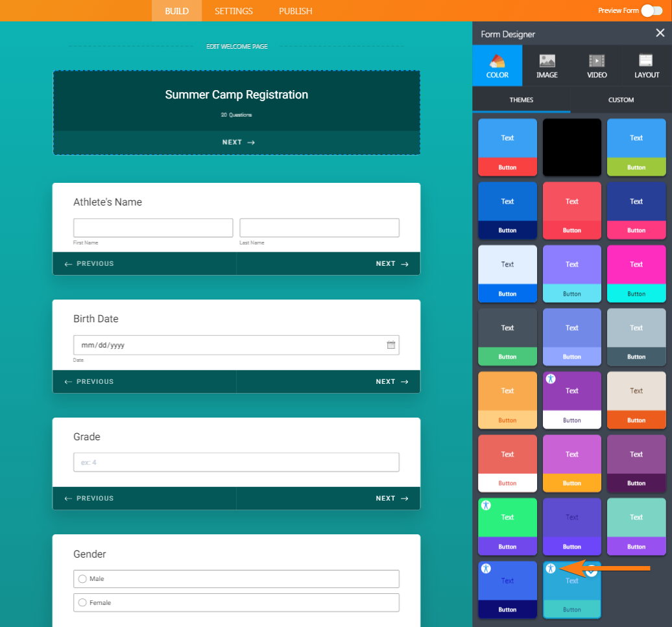The height and width of the screenshot is (627, 672).
Task: Click the calendar icon in Birth Date field
Action: 391,345
